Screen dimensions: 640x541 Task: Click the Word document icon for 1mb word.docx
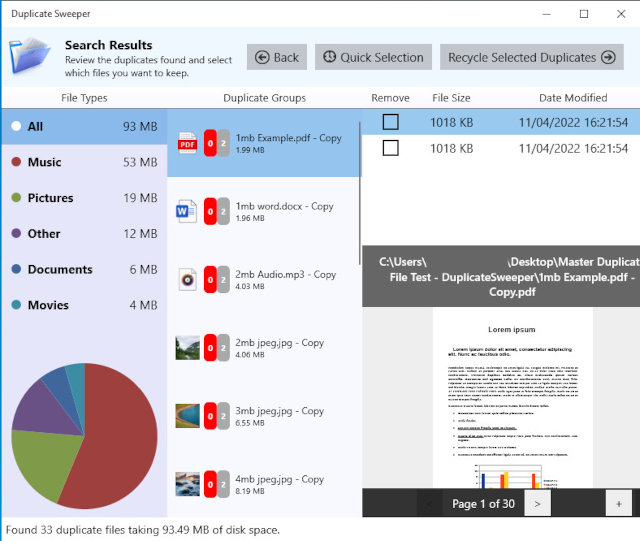coord(187,211)
